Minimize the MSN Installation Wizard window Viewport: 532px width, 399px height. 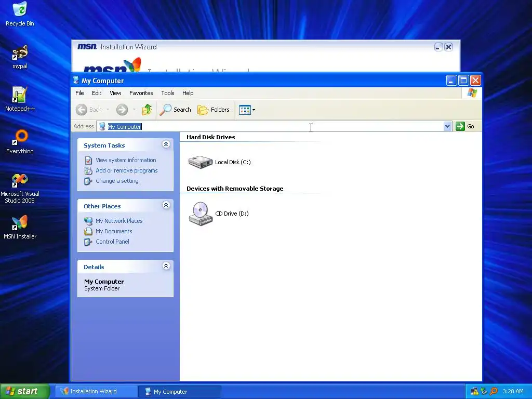pyautogui.click(x=438, y=47)
